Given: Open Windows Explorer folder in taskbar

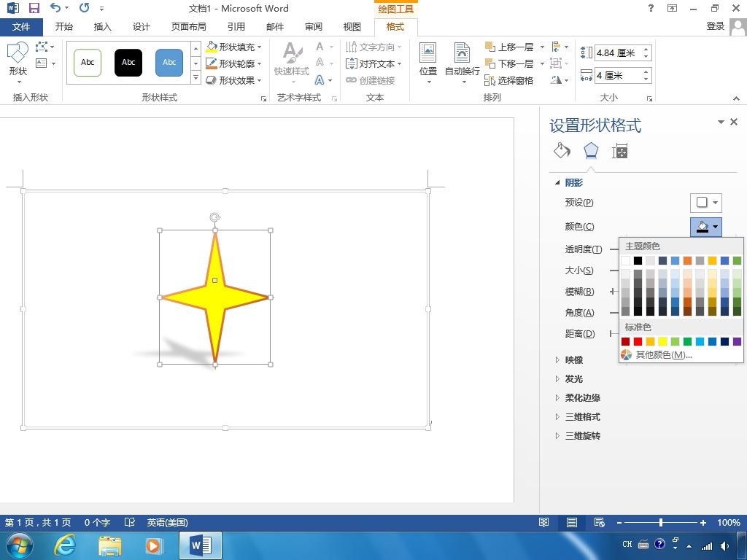Looking at the screenshot, I should 109,545.
